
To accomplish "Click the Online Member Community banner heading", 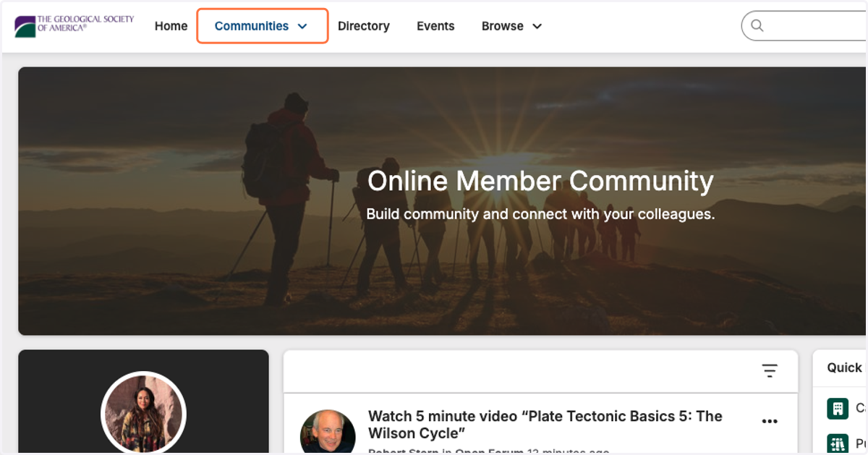I will click(x=540, y=181).
